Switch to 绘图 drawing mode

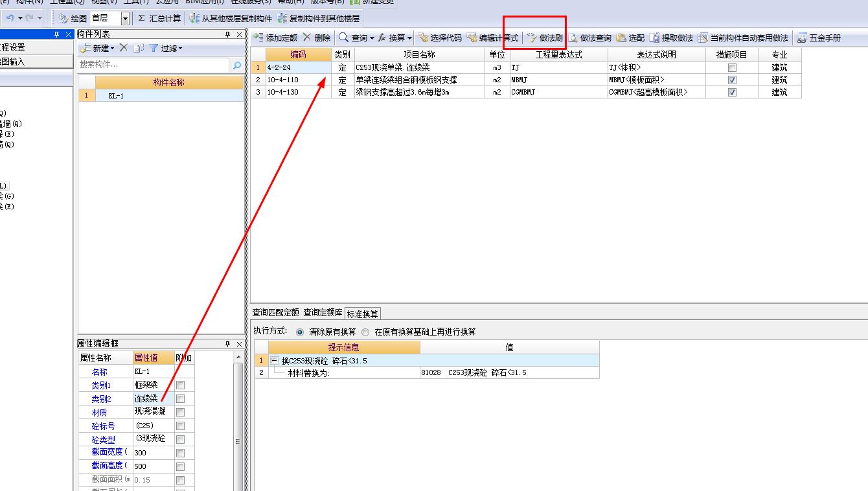click(72, 18)
